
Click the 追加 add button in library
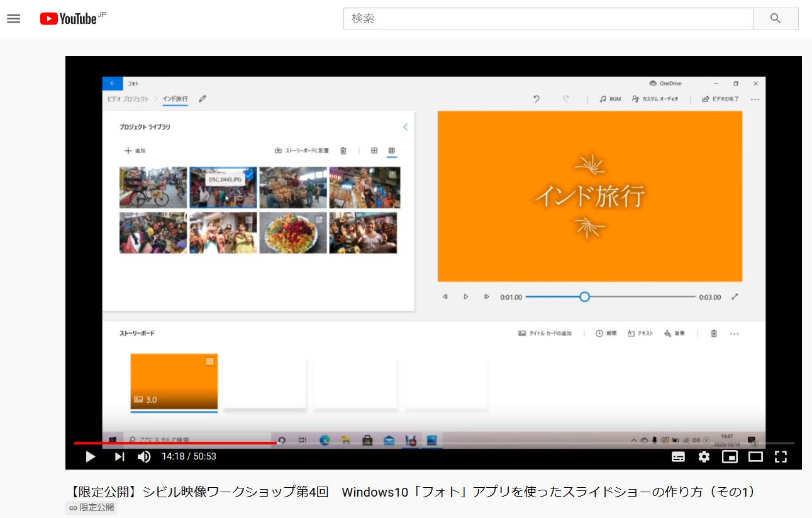pyautogui.click(x=135, y=151)
